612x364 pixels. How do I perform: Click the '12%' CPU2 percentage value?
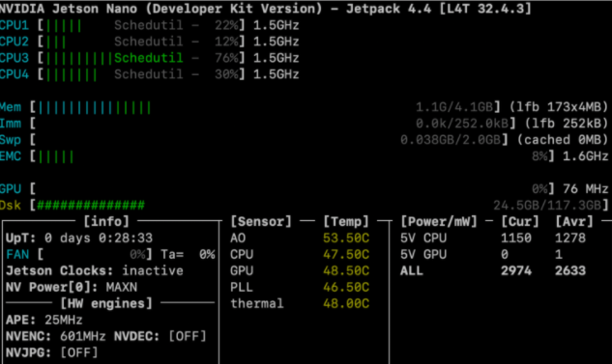pyautogui.click(x=226, y=42)
